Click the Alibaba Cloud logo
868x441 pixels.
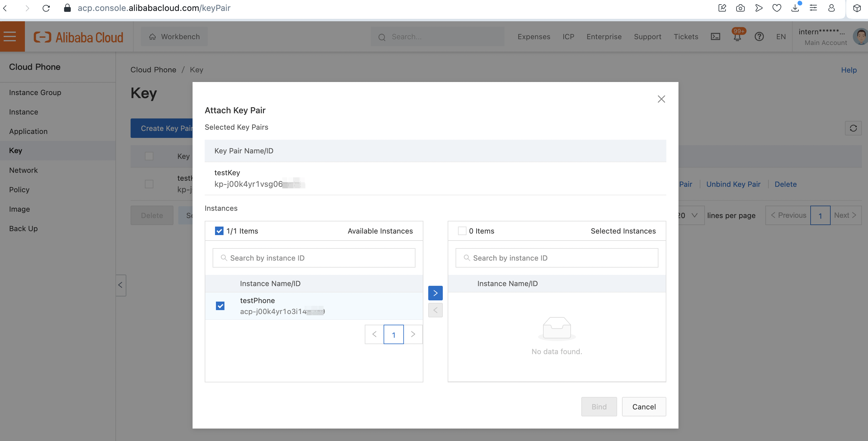click(x=78, y=36)
